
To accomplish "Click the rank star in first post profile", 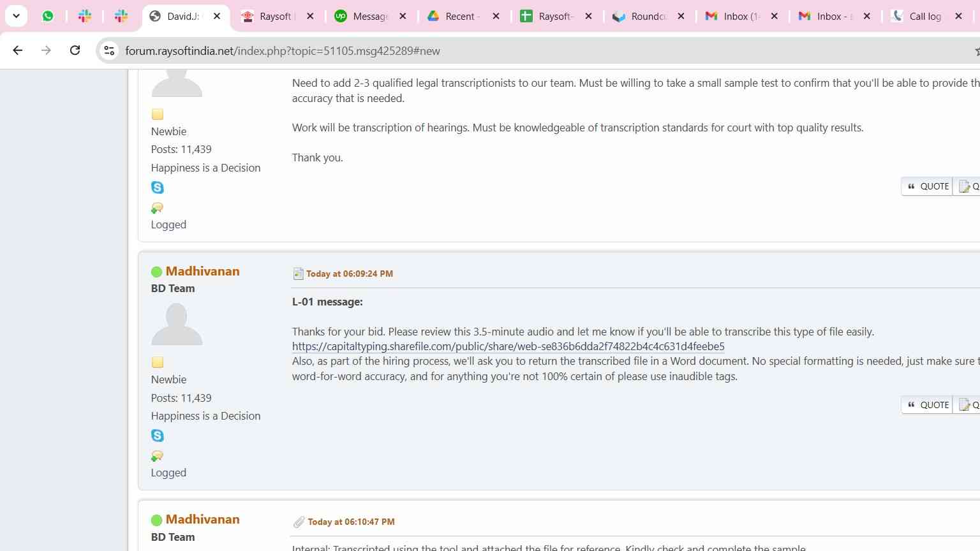I will coord(158,114).
